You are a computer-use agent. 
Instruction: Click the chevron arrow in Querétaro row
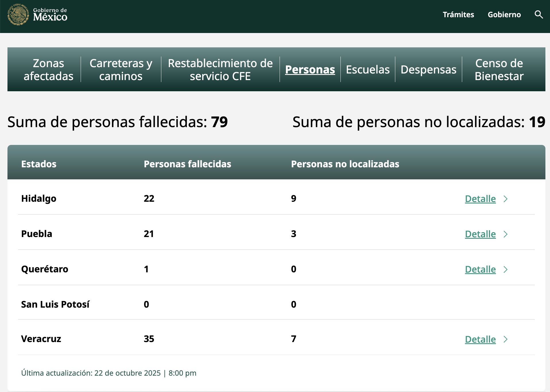(x=506, y=269)
